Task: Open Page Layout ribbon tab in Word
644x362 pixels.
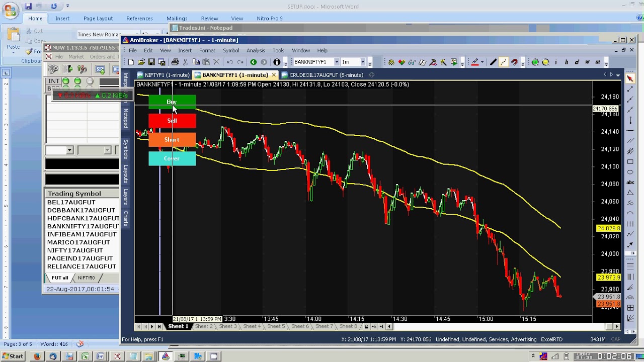Action: (98, 18)
